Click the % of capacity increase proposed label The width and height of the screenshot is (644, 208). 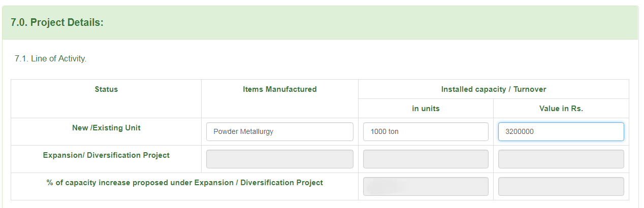(184, 183)
